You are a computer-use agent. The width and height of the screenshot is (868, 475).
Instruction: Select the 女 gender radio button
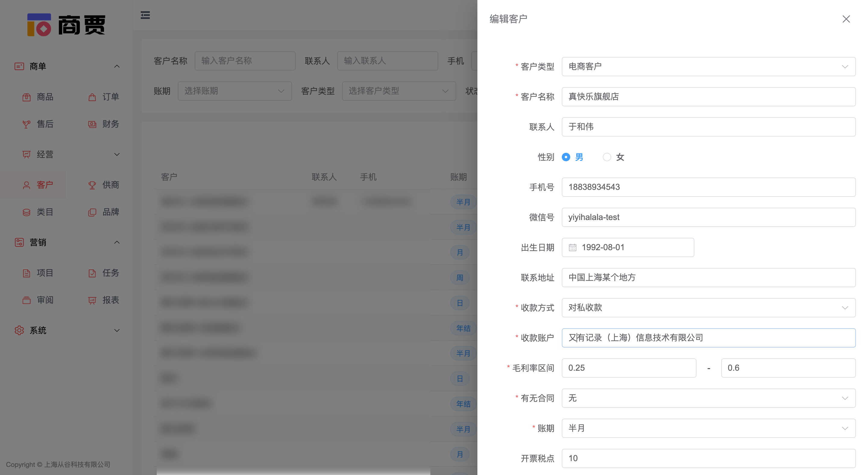point(607,157)
